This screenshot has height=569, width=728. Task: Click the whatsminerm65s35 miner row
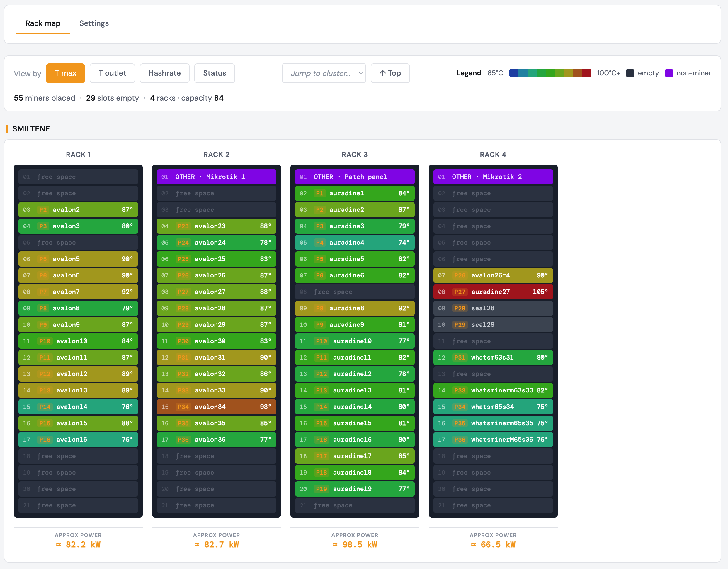(x=493, y=423)
